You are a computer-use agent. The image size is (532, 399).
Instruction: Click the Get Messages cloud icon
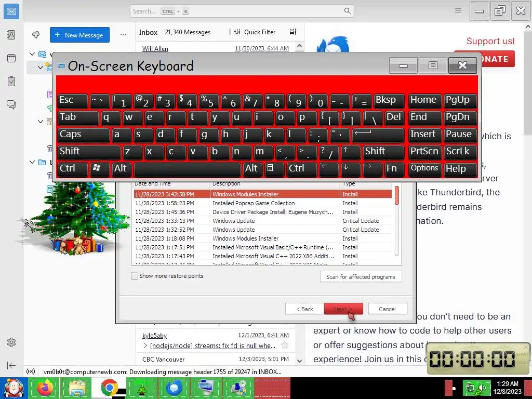point(36,35)
